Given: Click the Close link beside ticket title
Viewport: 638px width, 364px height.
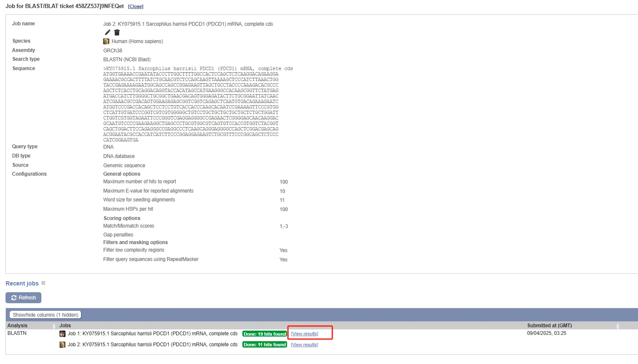Looking at the screenshot, I should click(136, 7).
